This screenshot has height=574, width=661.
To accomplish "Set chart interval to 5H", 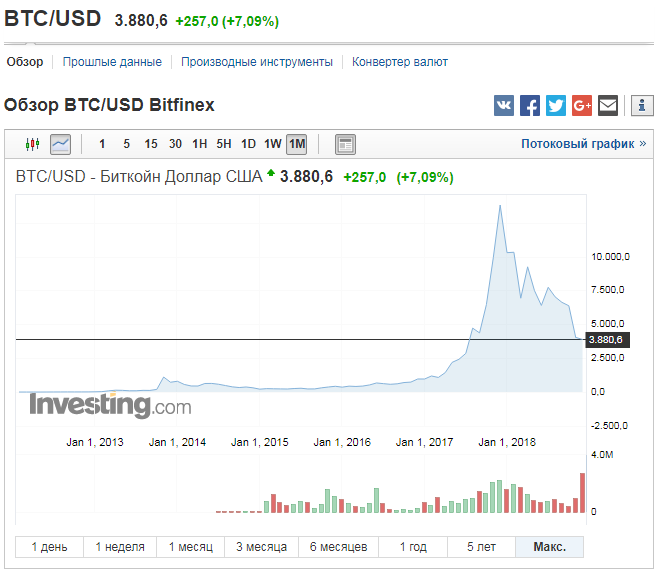I will (x=224, y=144).
